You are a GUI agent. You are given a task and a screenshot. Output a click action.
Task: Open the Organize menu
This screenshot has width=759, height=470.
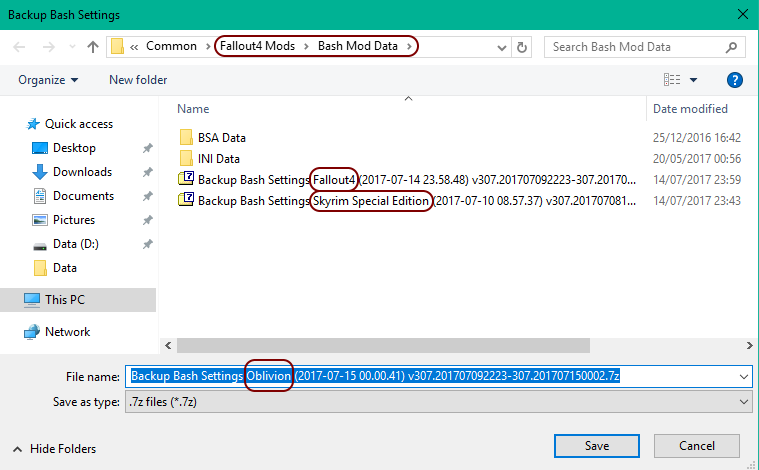[x=48, y=80]
